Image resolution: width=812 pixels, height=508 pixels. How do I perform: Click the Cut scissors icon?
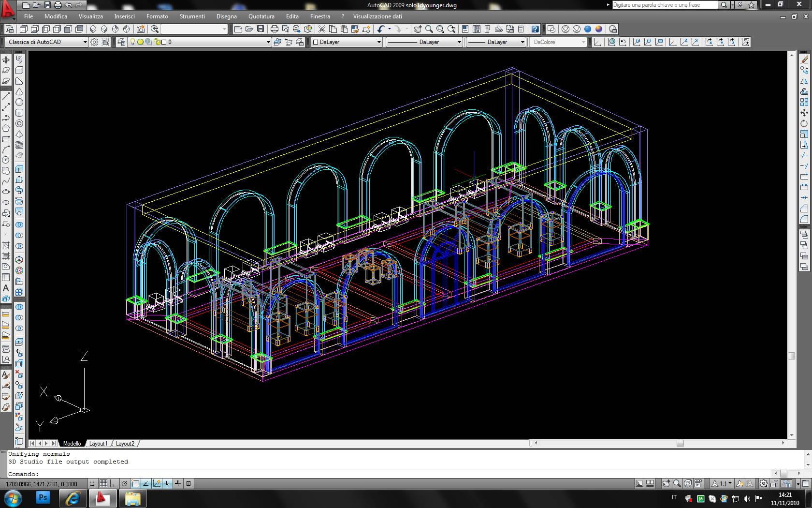coord(321,29)
